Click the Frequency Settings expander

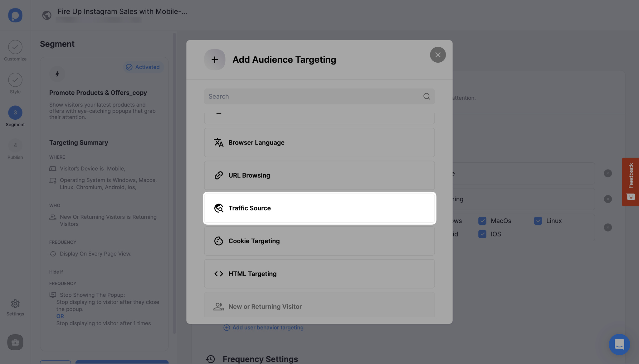coord(260,359)
